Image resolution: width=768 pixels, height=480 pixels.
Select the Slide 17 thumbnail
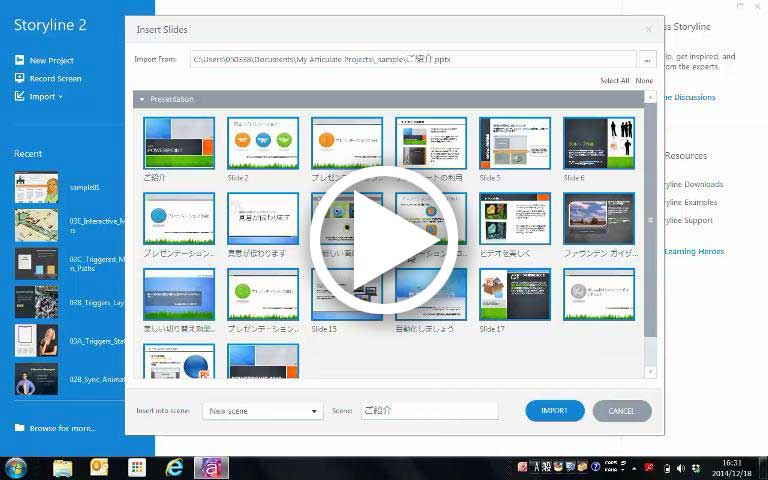tap(515, 294)
